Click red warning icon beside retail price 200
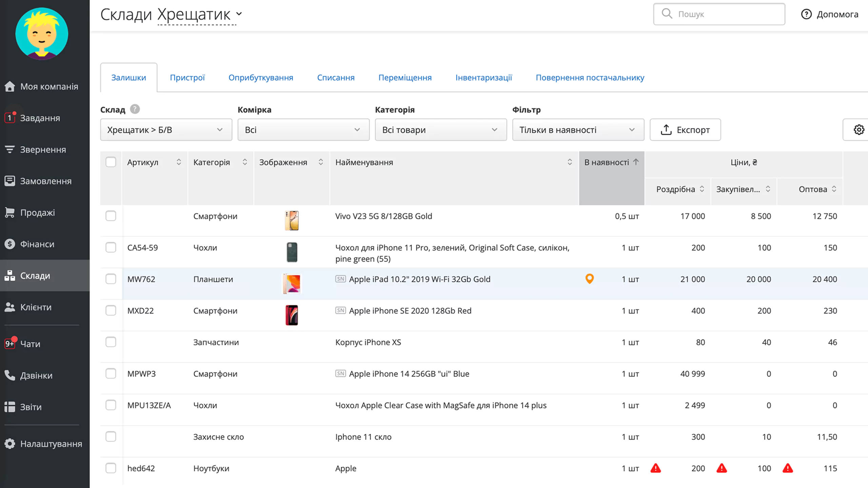Image resolution: width=868 pixels, height=488 pixels. (x=656, y=468)
